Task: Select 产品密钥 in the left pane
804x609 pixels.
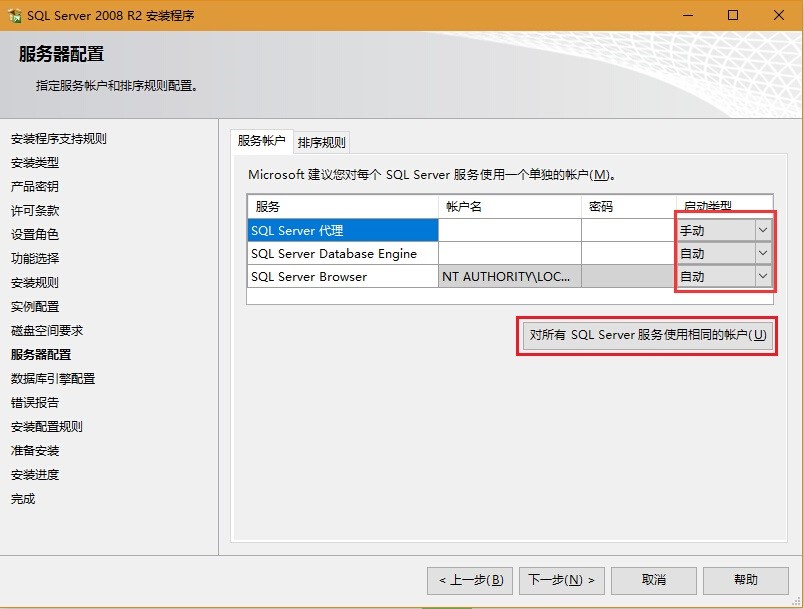Action: (35, 186)
